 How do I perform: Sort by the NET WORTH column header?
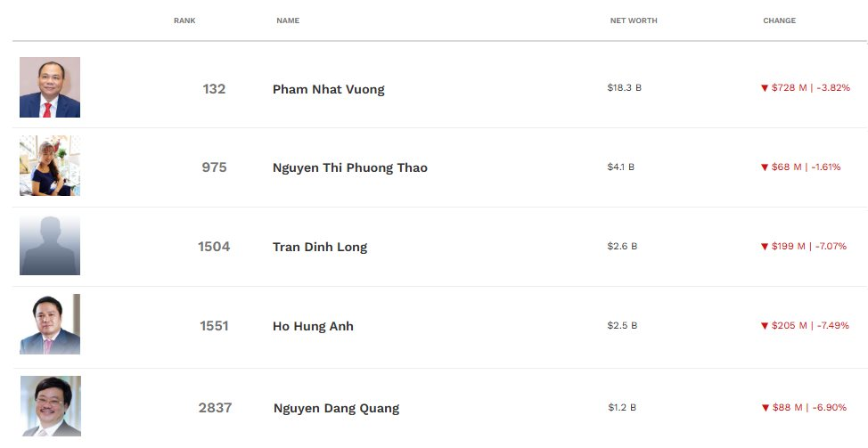point(634,20)
